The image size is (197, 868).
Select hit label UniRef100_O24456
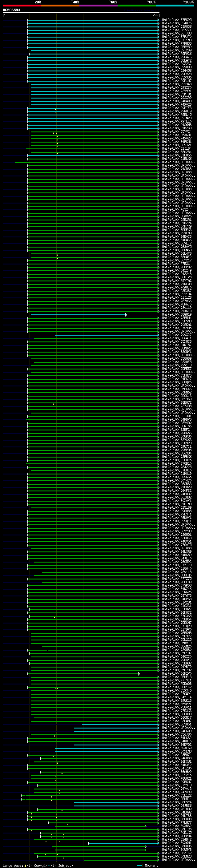(177, 71)
